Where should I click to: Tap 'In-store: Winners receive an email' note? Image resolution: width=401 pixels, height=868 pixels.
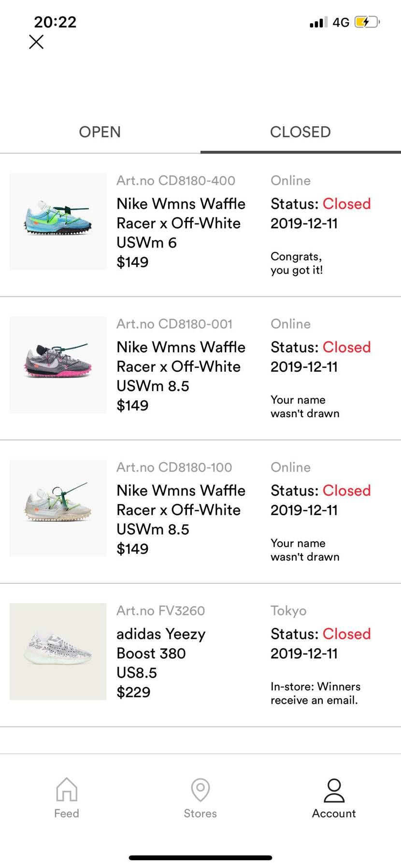pyautogui.click(x=315, y=694)
